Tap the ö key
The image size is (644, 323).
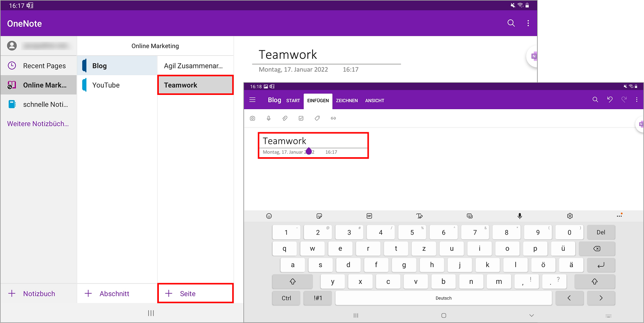(x=543, y=265)
